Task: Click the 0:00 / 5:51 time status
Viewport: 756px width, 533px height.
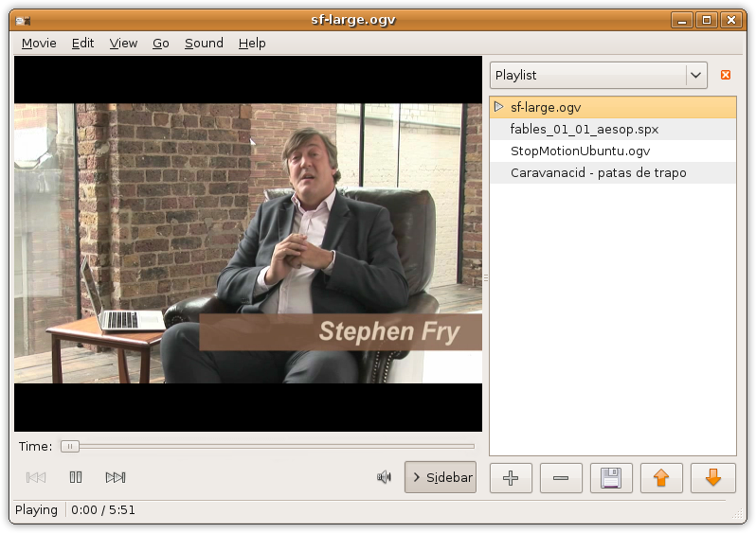Action: tap(103, 510)
